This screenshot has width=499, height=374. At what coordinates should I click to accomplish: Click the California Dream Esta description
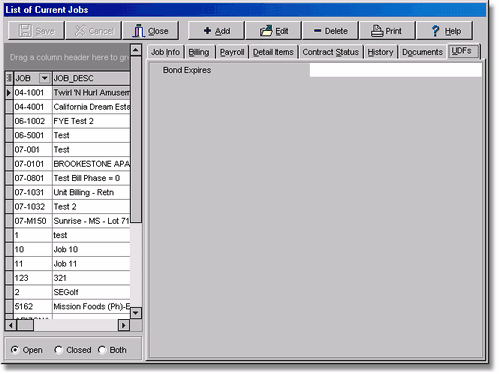click(91, 107)
